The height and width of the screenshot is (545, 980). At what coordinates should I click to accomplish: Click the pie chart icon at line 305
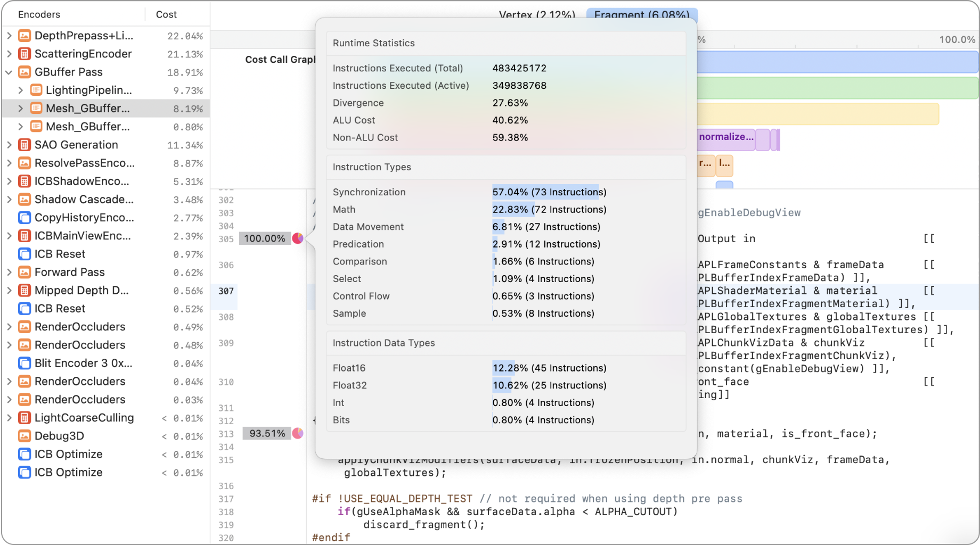tap(298, 238)
